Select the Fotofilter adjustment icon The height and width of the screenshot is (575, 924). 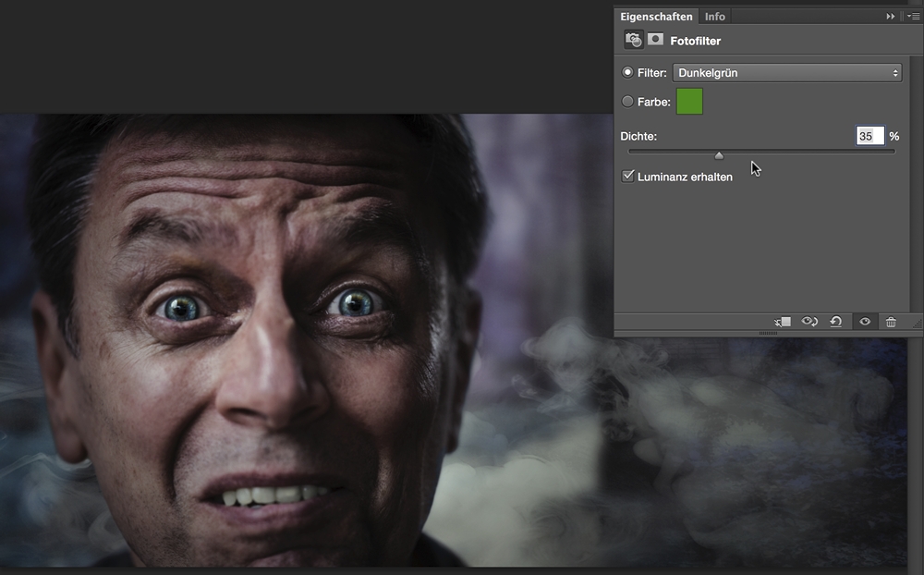click(634, 40)
